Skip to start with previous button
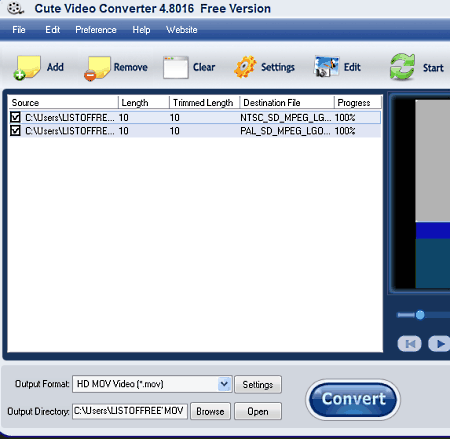 pyautogui.click(x=410, y=343)
